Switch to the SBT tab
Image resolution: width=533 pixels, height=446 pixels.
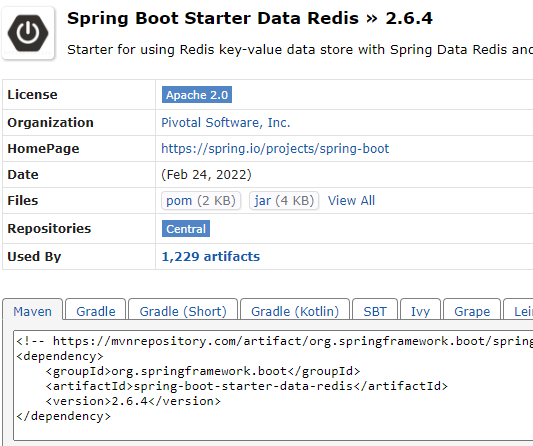375,310
